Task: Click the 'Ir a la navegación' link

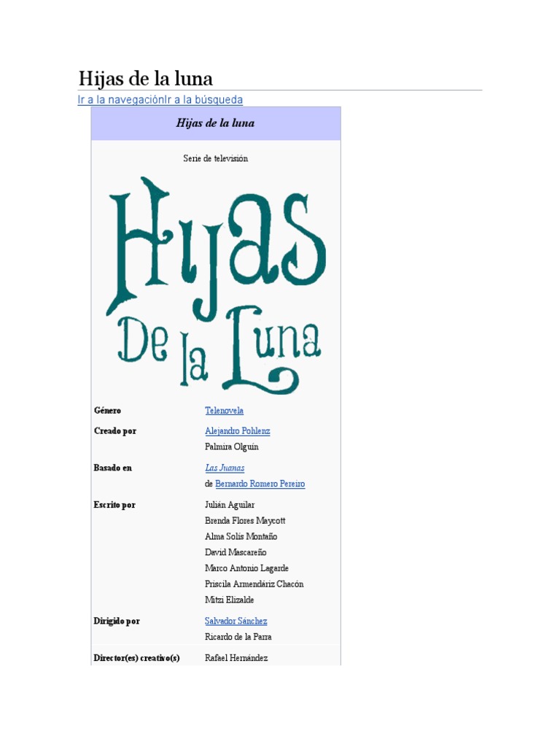Action: (121, 99)
